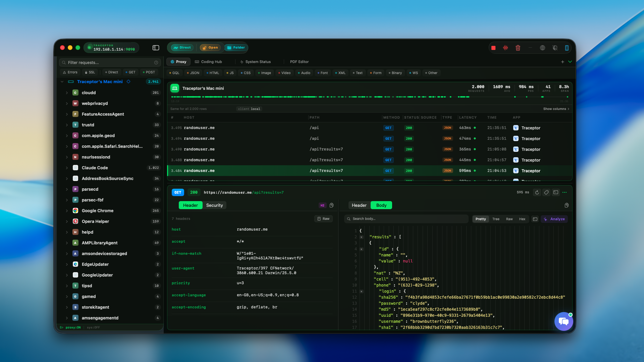
Task: Toggle the WS type filter
Action: pyautogui.click(x=413, y=73)
